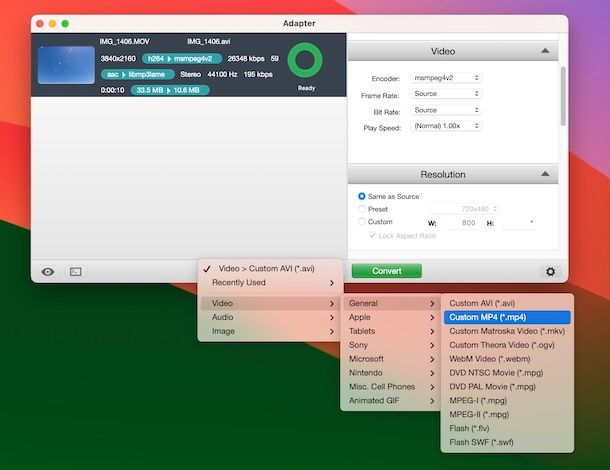
Task: Click the H height input field
Action: tap(518, 223)
